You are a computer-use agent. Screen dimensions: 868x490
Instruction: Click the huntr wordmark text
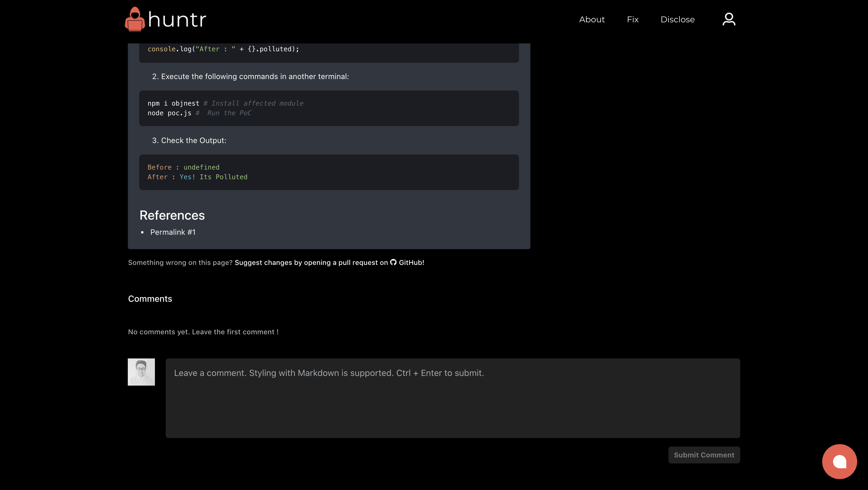point(177,20)
